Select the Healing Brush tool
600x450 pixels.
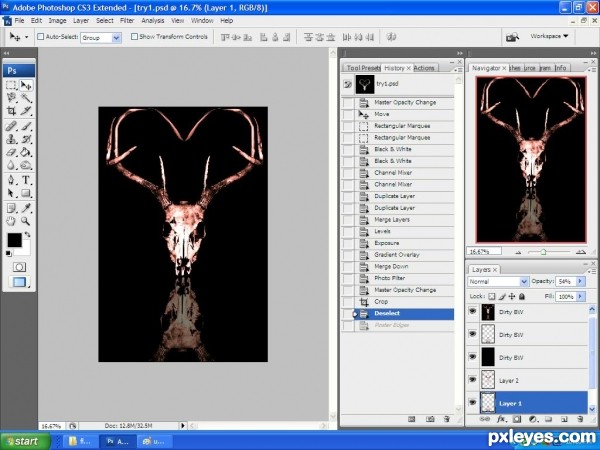(11, 126)
